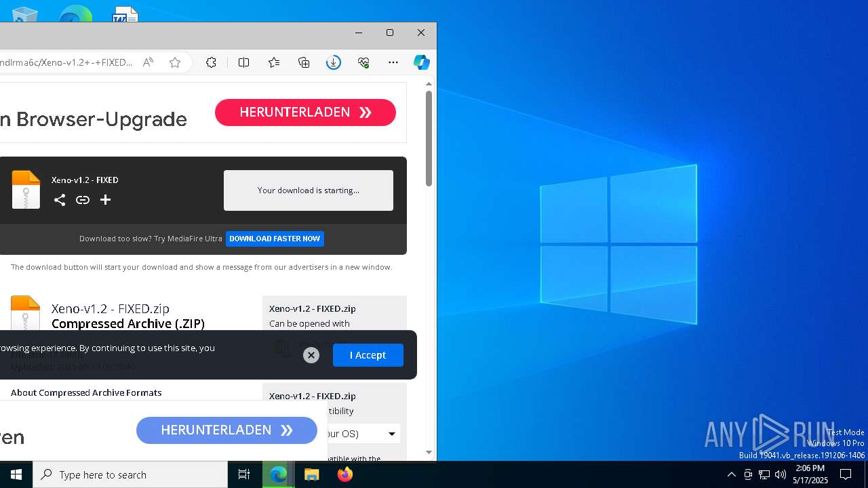Launch Copilot sidebar icon

tap(422, 62)
